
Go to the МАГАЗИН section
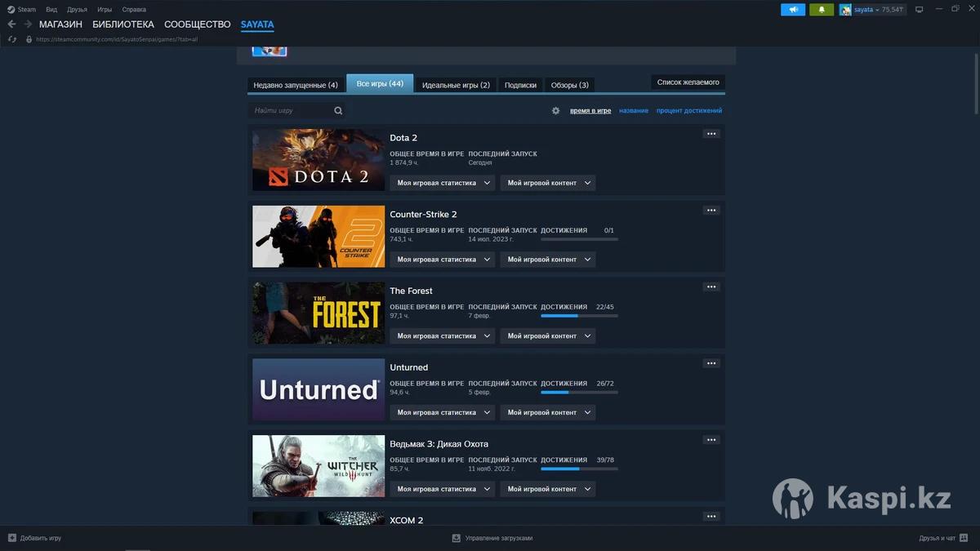(60, 24)
